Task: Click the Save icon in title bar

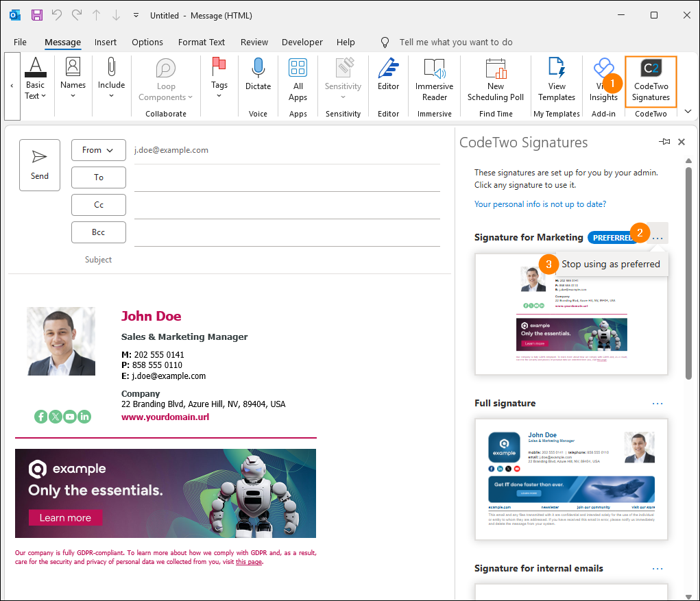Action: [x=36, y=15]
